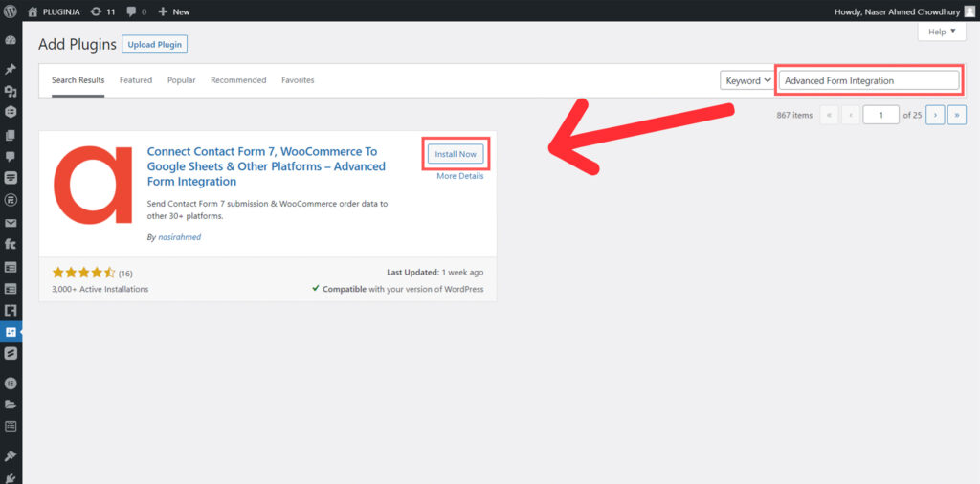The image size is (980, 484).
Task: Click the highlighted Plugins icon in sidebar
Action: (x=11, y=332)
